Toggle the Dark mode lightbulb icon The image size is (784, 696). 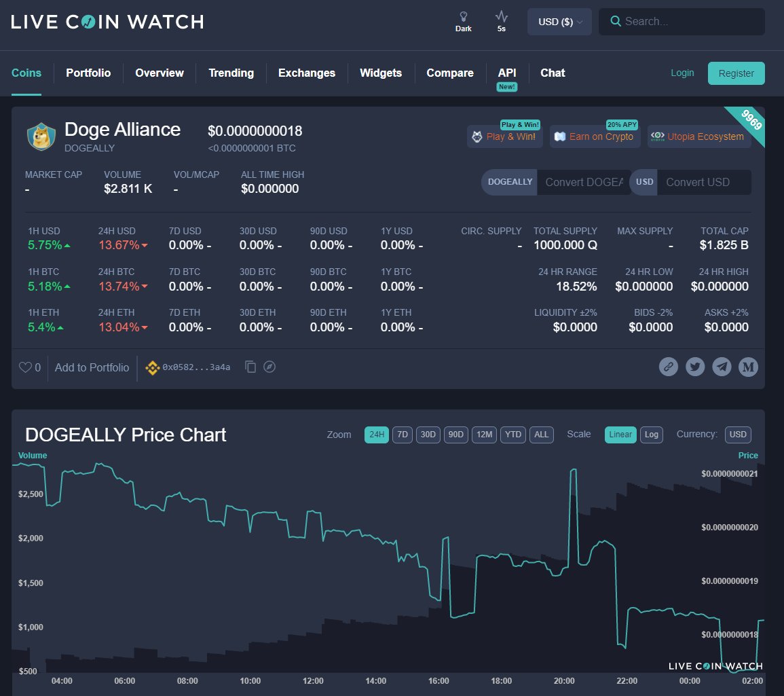(463, 17)
